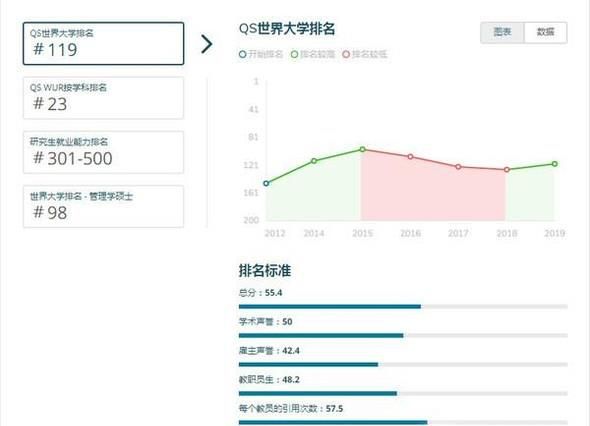The image size is (590, 426).
Task: Click the 学术声誉：50 label text
Action: click(x=266, y=322)
